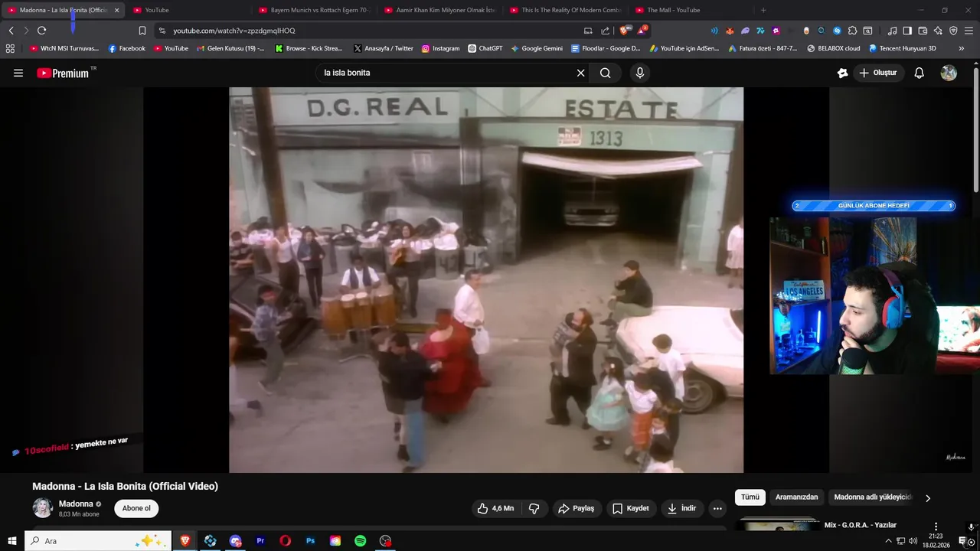Select the Aramanızdan filter chip
Viewport: 980px width, 551px height.
pyautogui.click(x=796, y=497)
